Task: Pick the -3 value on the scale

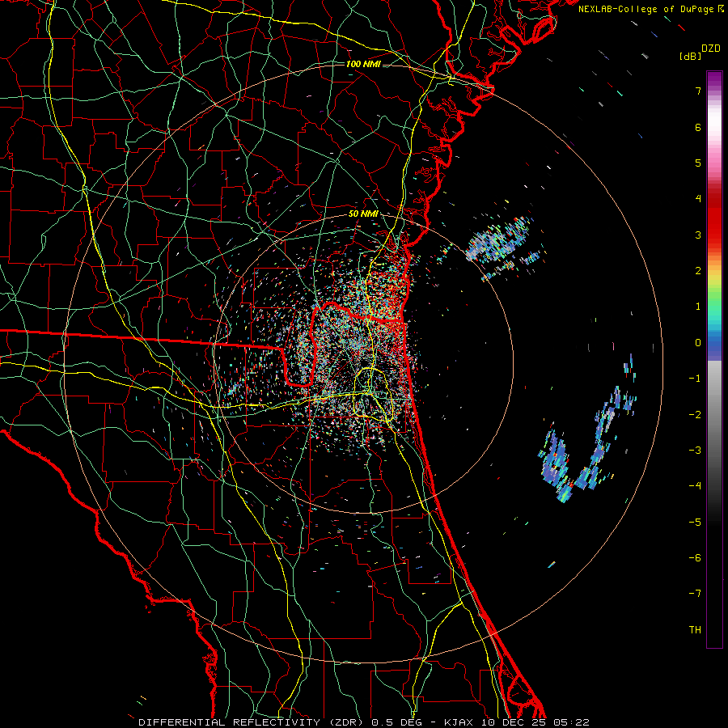Action: click(695, 451)
